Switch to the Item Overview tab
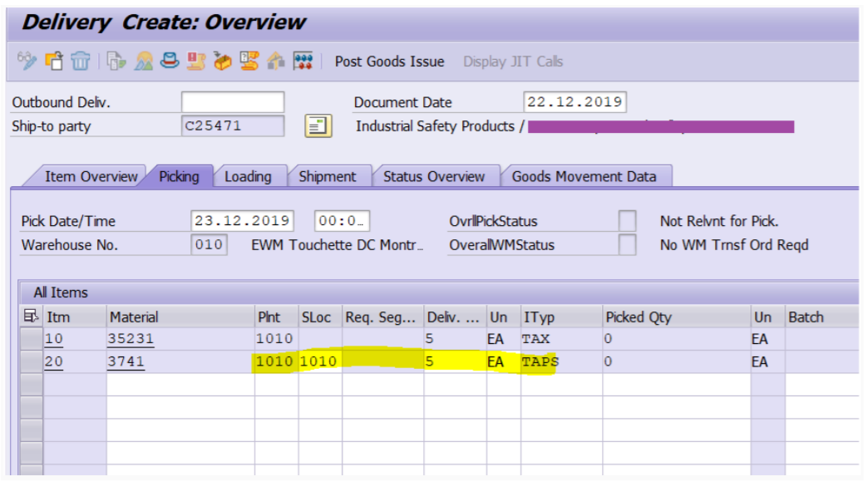This screenshot has height=491, width=868. (x=91, y=176)
